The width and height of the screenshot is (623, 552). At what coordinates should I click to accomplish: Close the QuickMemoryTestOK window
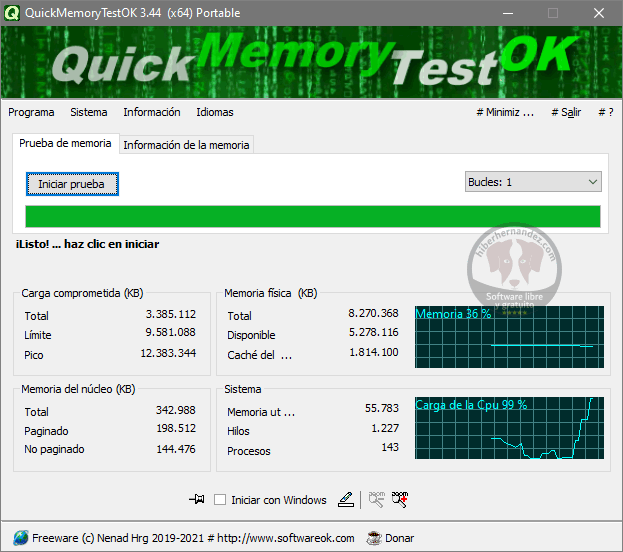pos(599,13)
